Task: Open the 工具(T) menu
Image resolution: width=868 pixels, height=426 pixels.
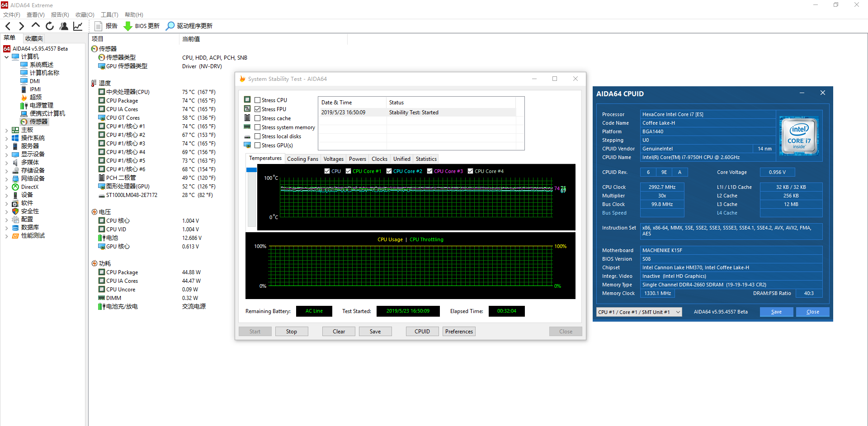Action: click(x=109, y=15)
